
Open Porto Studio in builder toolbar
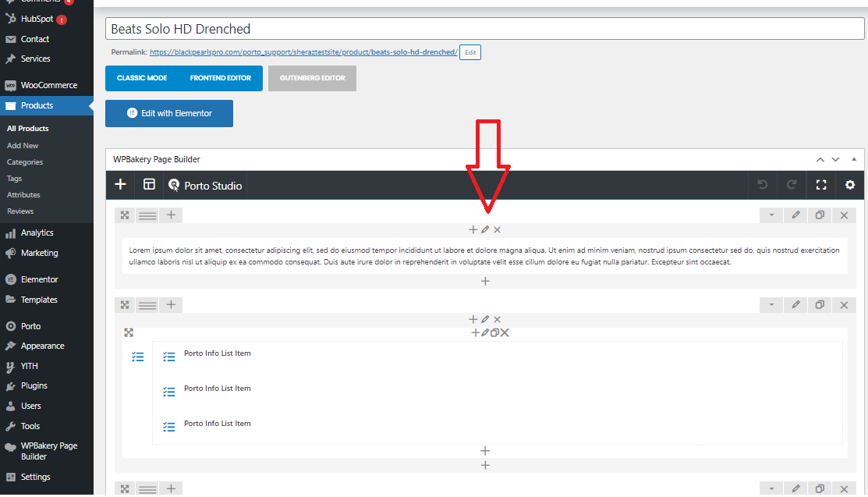pos(205,186)
